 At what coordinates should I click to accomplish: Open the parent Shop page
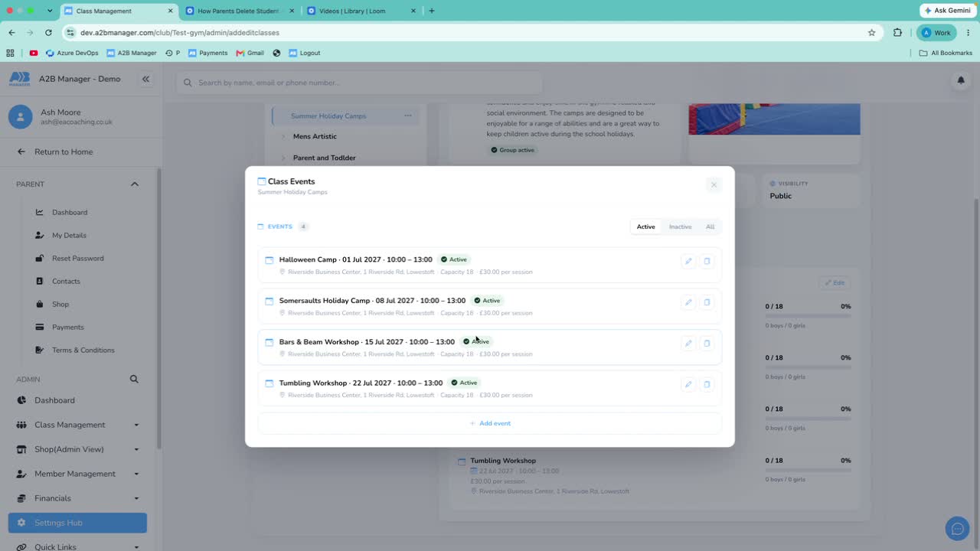(x=60, y=304)
